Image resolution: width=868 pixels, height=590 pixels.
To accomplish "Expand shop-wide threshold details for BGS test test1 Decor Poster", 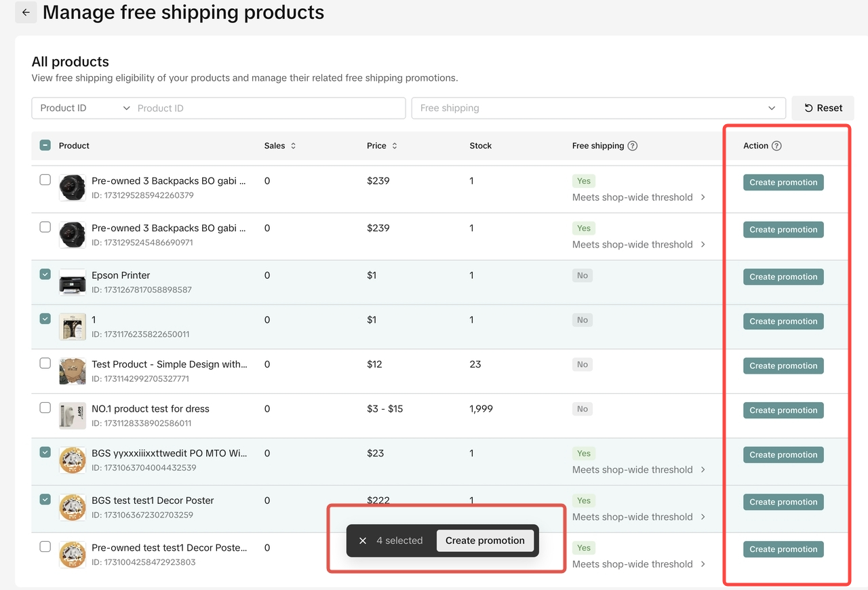I will [703, 517].
